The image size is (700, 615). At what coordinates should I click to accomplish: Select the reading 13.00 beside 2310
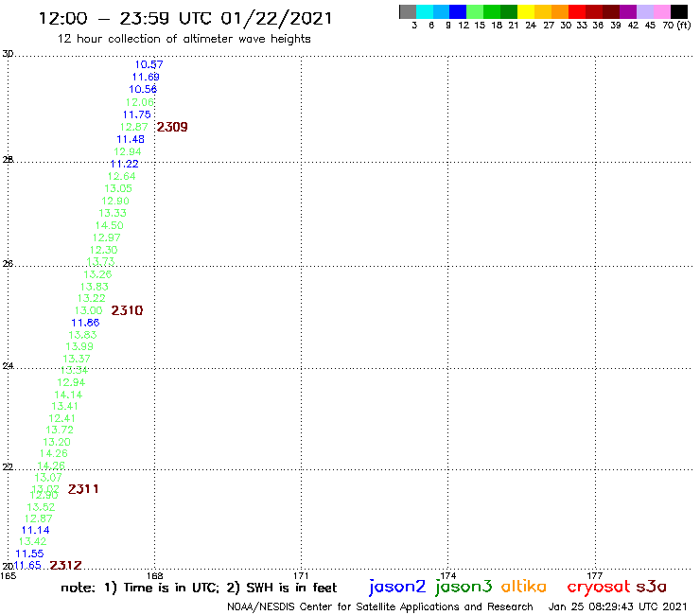point(88,310)
